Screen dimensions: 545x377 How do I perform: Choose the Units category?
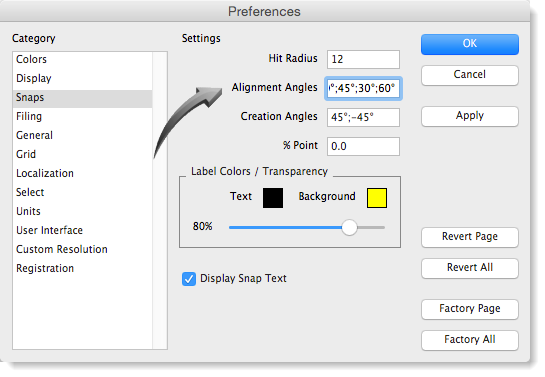[x=82, y=211]
